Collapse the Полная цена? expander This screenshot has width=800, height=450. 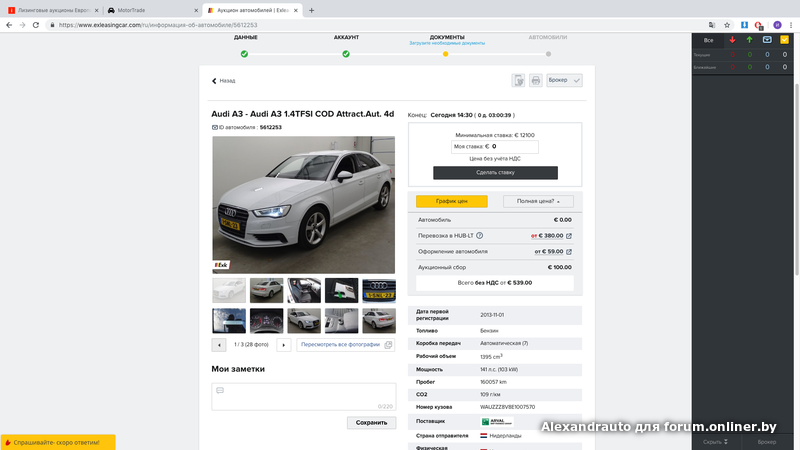[x=538, y=201]
